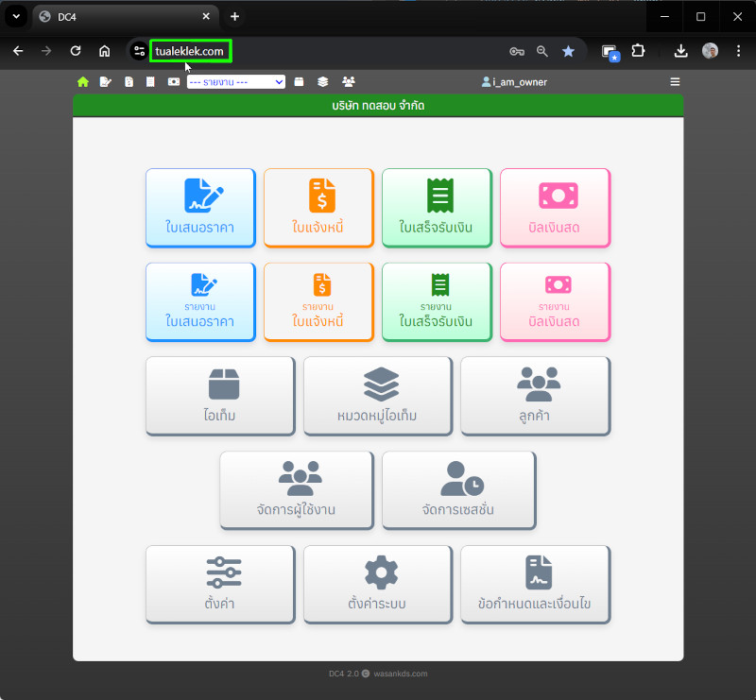
Task: Expand the รายงาน report dropdown
Action: coord(236,82)
